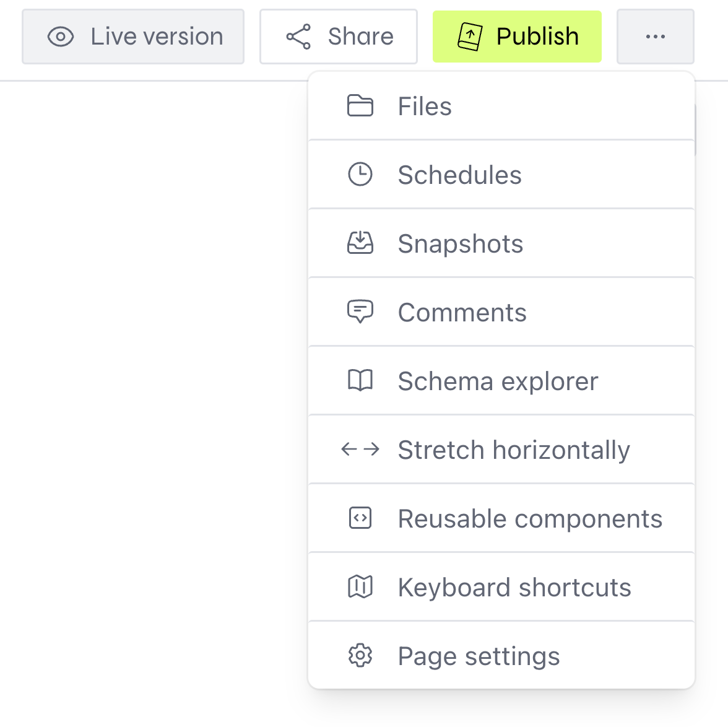Click the clock icon next to Schedules
The height and width of the screenshot is (727, 728).
[x=360, y=175]
